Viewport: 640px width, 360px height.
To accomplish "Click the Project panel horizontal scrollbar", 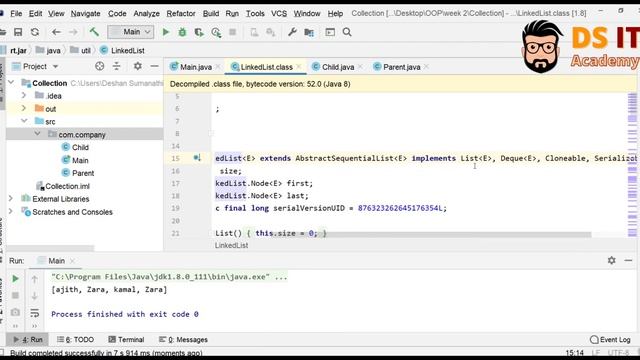I will [x=51, y=248].
